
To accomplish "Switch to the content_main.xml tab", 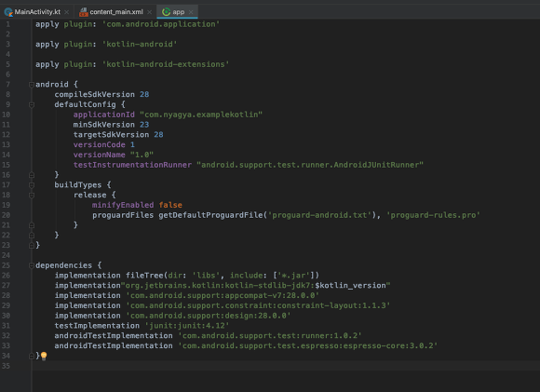I will point(116,12).
